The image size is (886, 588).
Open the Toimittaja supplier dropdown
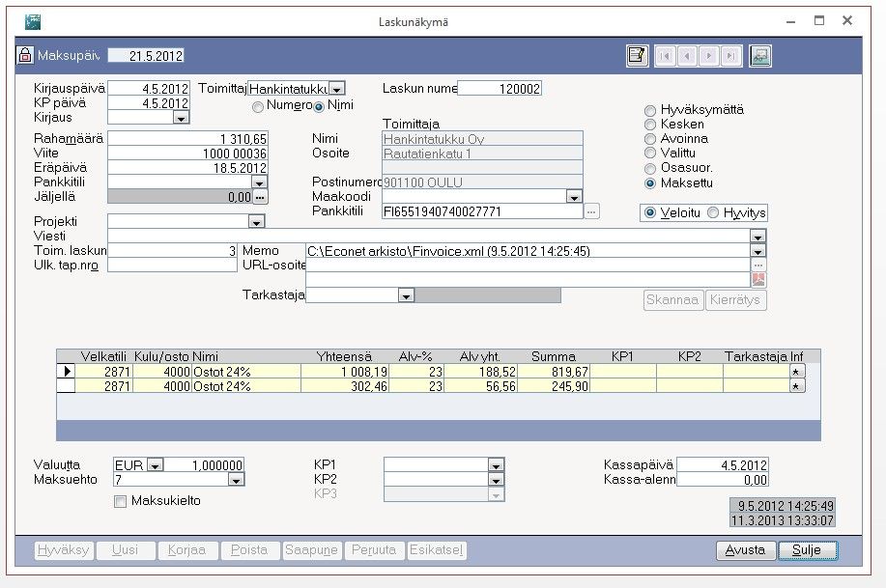click(x=336, y=89)
